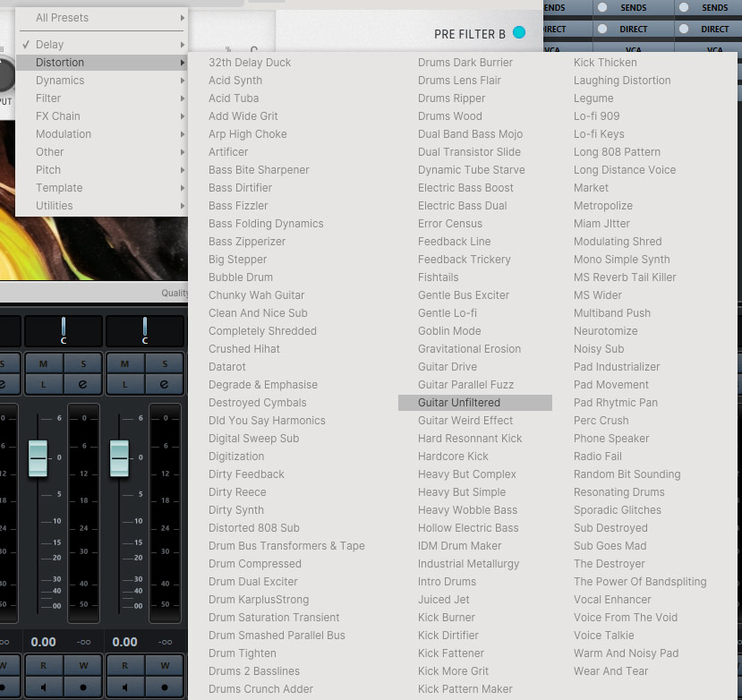Arm the record dot on the middle channel
The image size is (742, 700).
click(82, 688)
